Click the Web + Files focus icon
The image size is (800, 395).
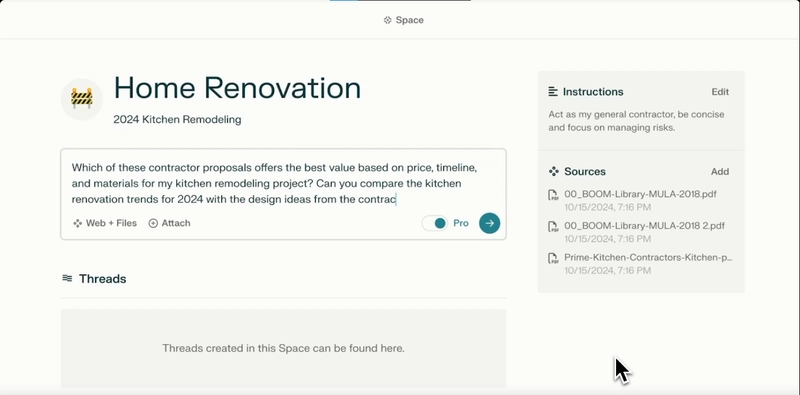click(78, 223)
